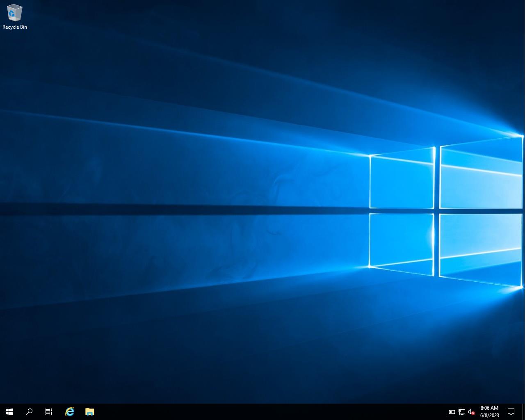This screenshot has width=525, height=420.
Task: Open taskbar search with the magnifier icon
Action: click(29, 411)
